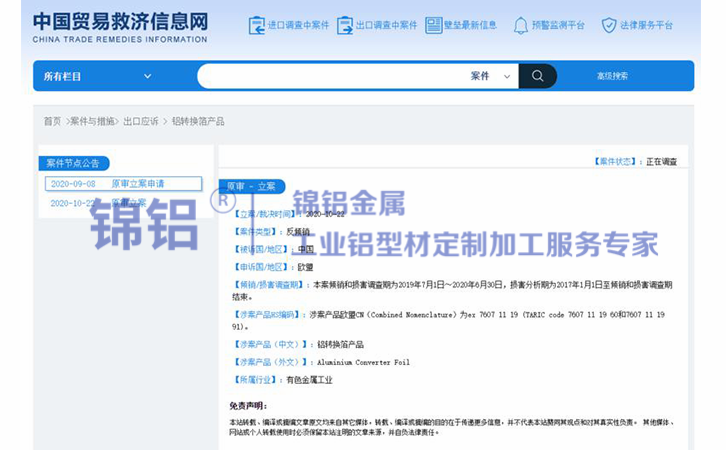
Task: Click inside the search text field
Action: [330, 76]
